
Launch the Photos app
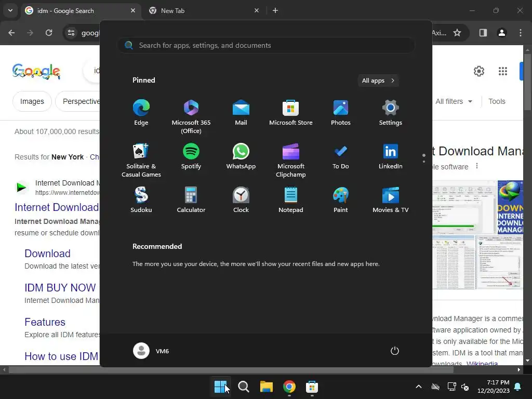click(x=341, y=113)
